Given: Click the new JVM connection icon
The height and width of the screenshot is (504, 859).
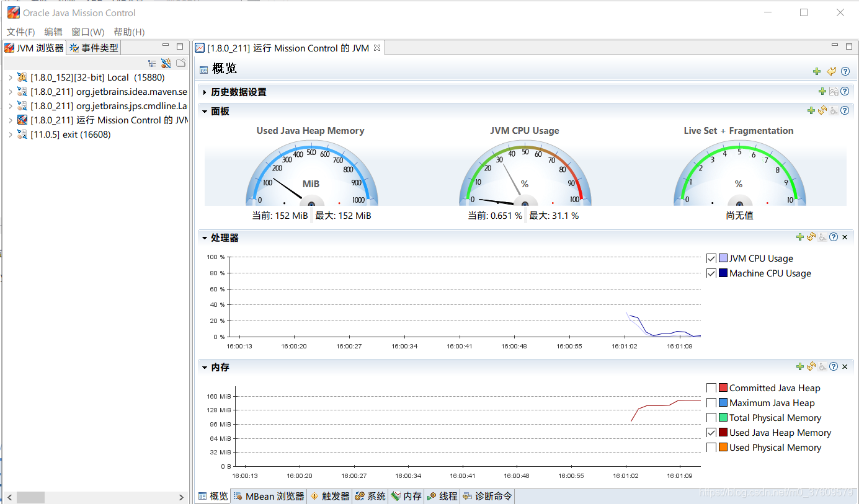Looking at the screenshot, I should tap(166, 63).
